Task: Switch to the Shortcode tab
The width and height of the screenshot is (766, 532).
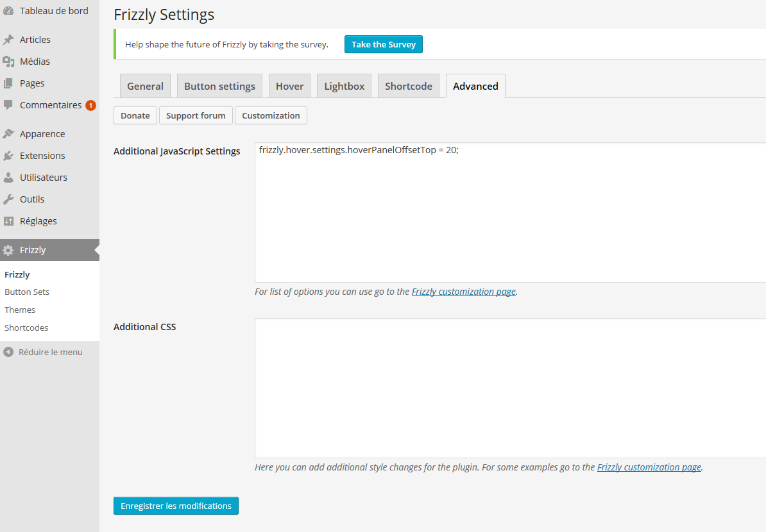Action: (x=409, y=86)
